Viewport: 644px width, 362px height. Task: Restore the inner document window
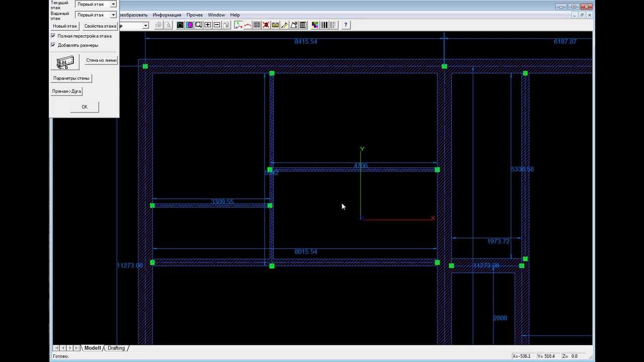click(582, 15)
